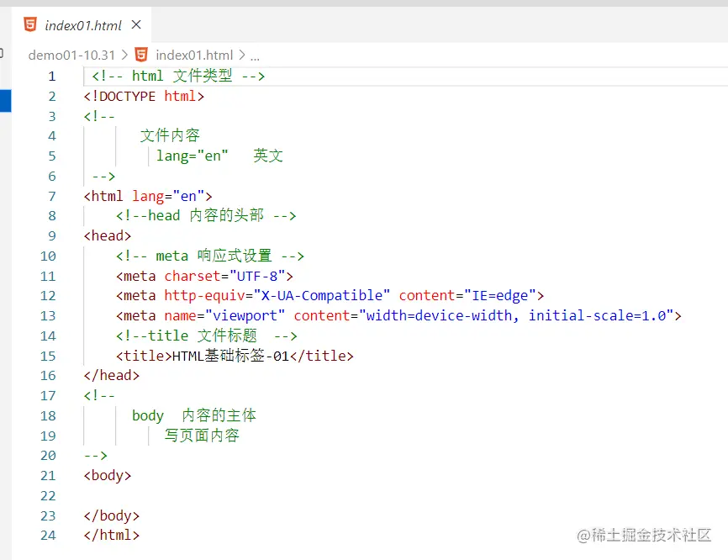Image resolution: width=728 pixels, height=560 pixels.
Task: Expand the breadcrumb ellipsis item
Action: tap(255, 56)
